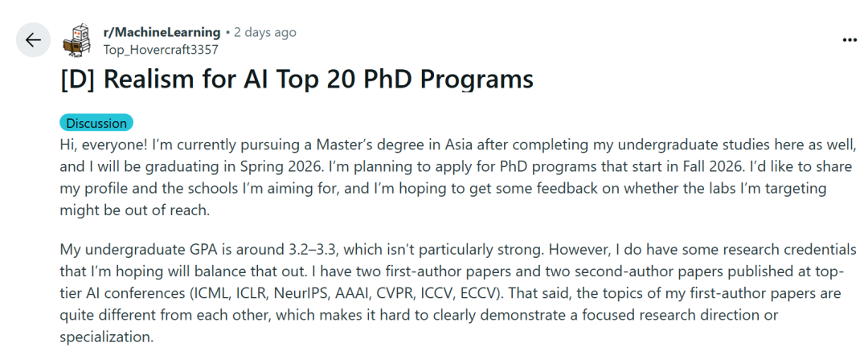Click the paragraph starting 'My undergraduate GPA'

click(458, 293)
